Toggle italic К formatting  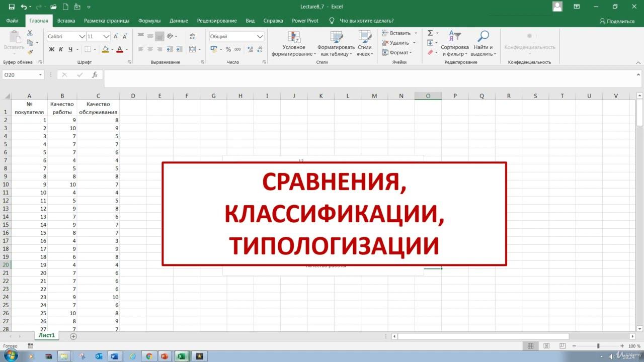tap(61, 49)
